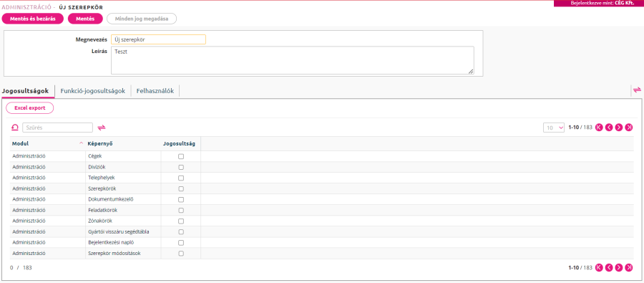Screen dimensions: 644x283
Task: Switch to the Funkció-jogosultságok tab
Action: pos(93,91)
